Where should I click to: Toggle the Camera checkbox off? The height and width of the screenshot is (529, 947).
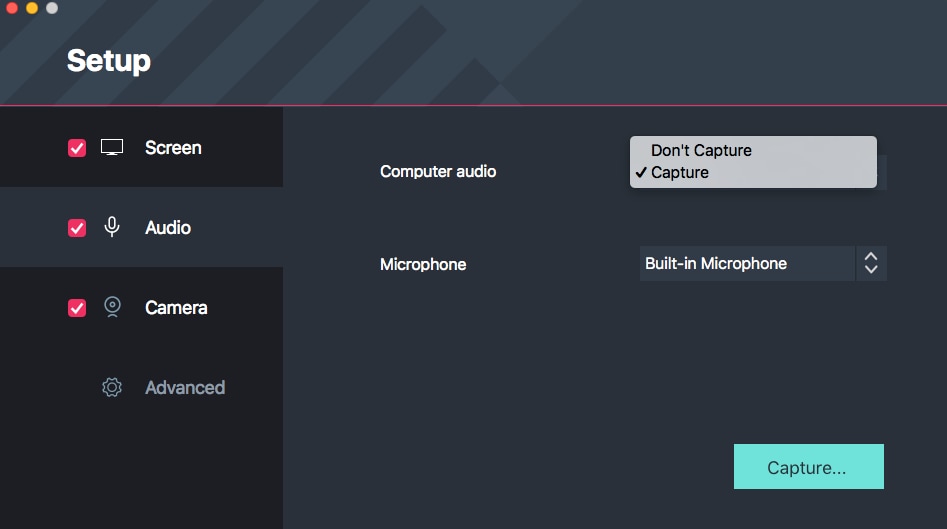(77, 308)
